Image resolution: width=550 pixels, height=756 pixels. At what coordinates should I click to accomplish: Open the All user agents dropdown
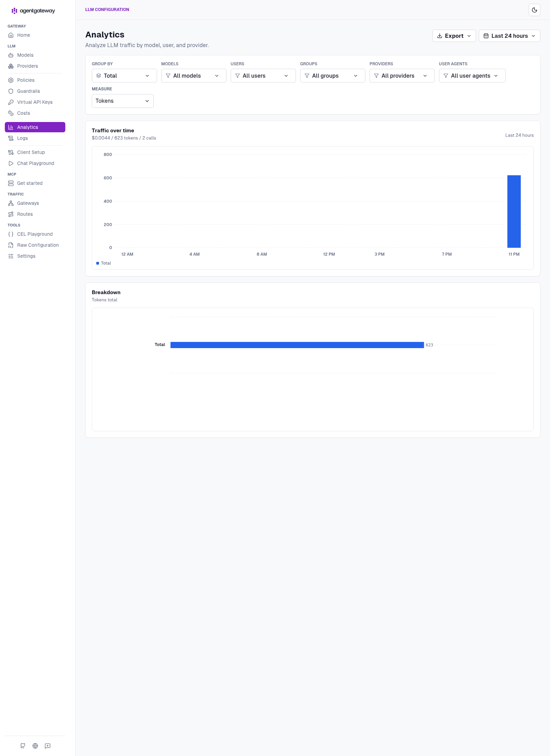(x=472, y=76)
